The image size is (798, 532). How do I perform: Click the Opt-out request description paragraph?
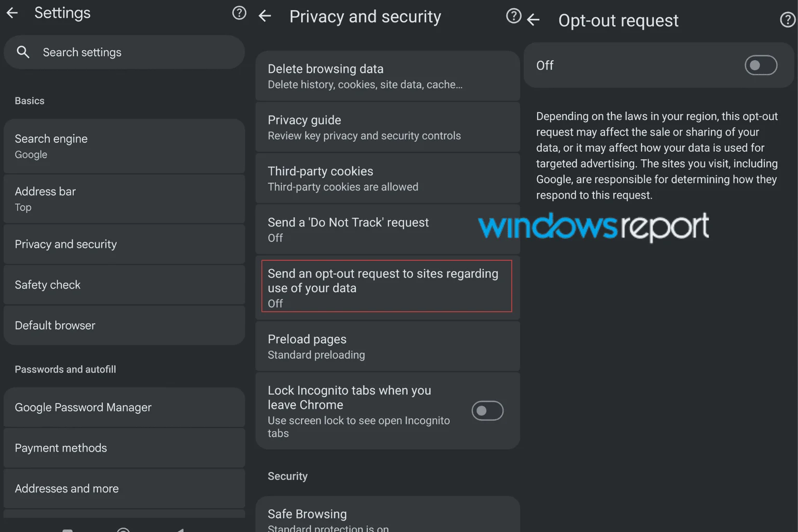657,156
